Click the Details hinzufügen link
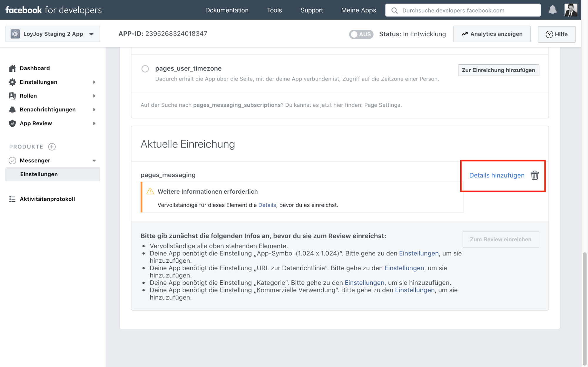588x367 pixels. (x=497, y=175)
